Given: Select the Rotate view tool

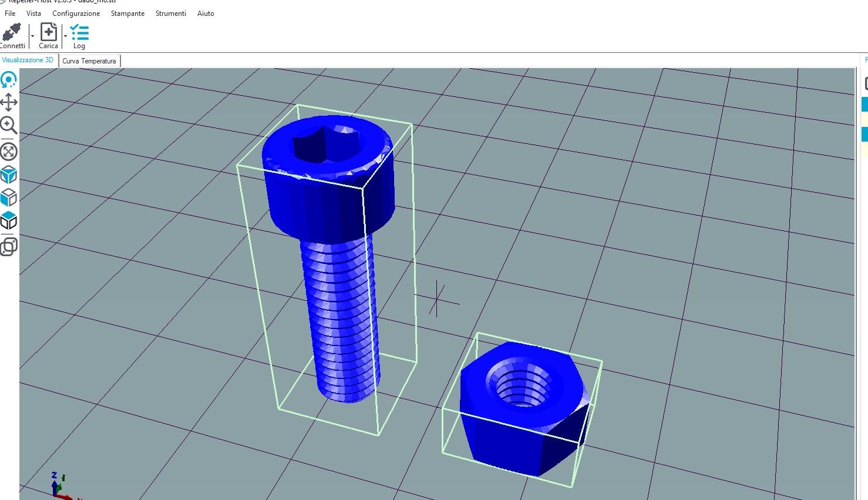Looking at the screenshot, I should pos(9,79).
